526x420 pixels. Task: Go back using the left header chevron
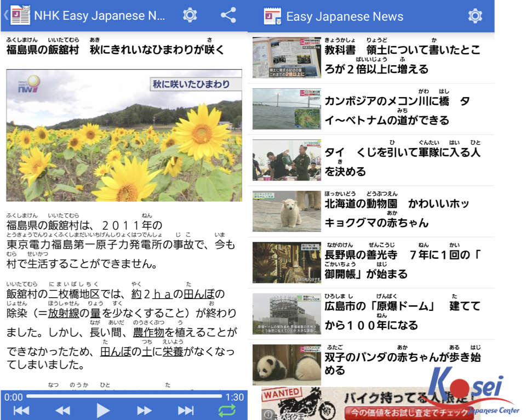click(x=5, y=15)
